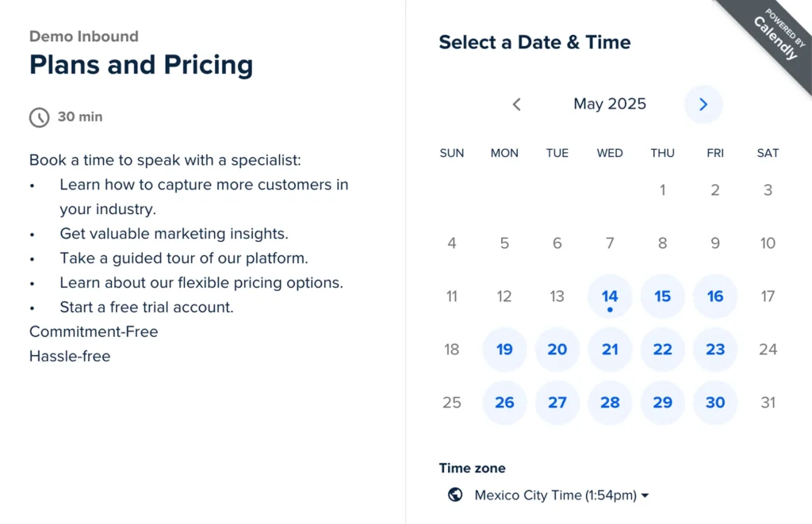This screenshot has width=812, height=524.
Task: Choose May 26 on the calendar
Action: pos(504,403)
